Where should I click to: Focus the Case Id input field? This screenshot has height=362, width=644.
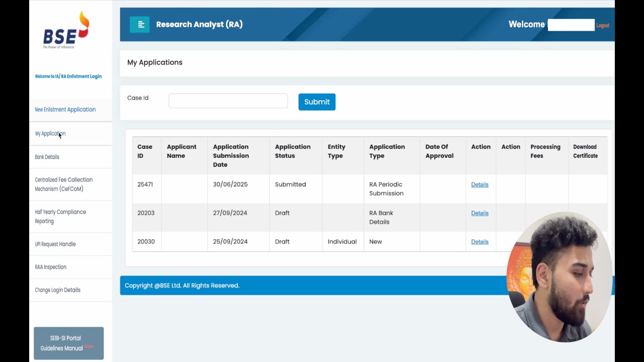(228, 101)
